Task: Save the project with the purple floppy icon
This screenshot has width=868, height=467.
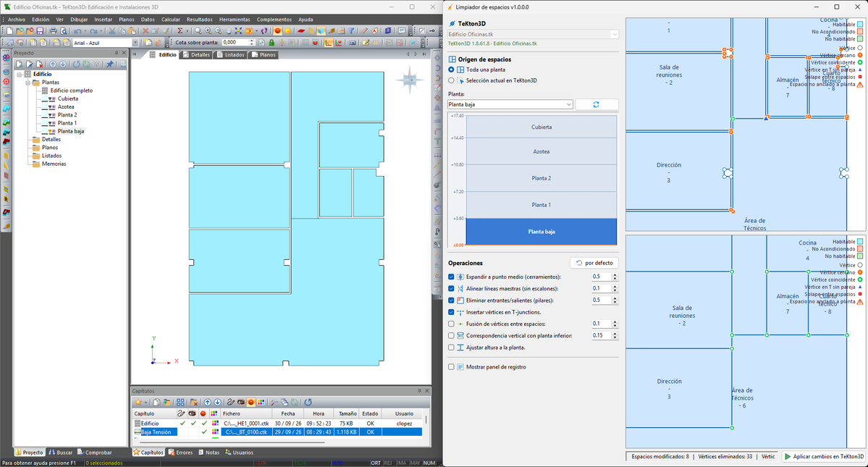Action: click(40, 31)
